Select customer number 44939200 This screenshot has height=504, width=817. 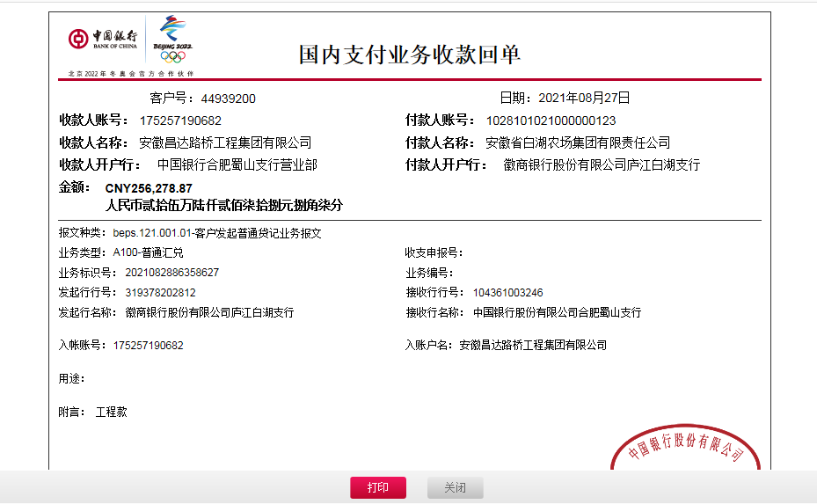pyautogui.click(x=228, y=99)
